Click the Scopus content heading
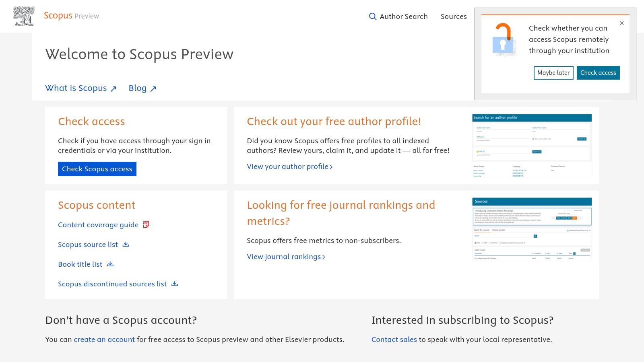Image resolution: width=644 pixels, height=362 pixels. [x=97, y=205]
